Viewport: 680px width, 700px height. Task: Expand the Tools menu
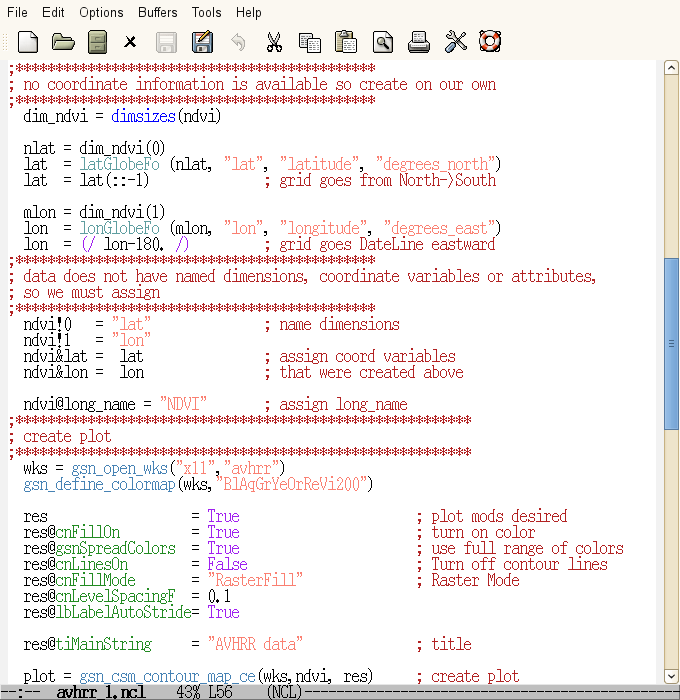pos(207,12)
